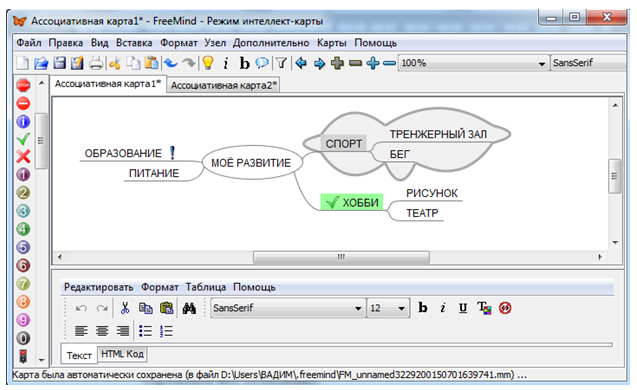Image resolution: width=637 pixels, height=390 pixels.
Task: Open font size 12 dropdown
Action: tap(388, 308)
